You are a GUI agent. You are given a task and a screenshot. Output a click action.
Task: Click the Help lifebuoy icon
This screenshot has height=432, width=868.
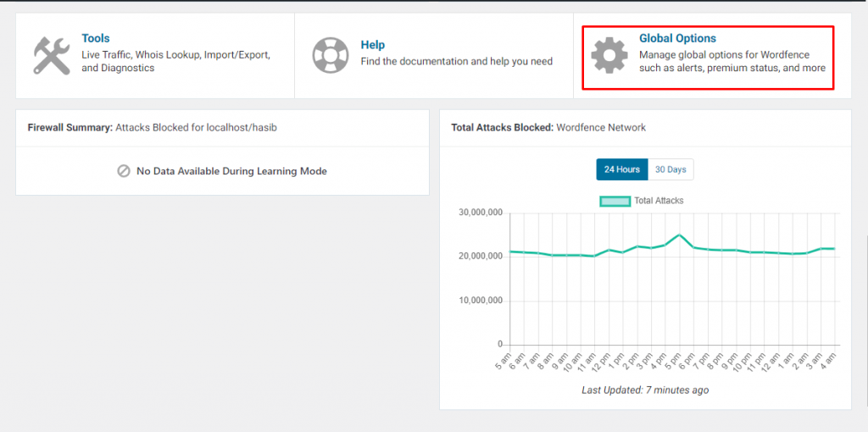click(x=330, y=55)
